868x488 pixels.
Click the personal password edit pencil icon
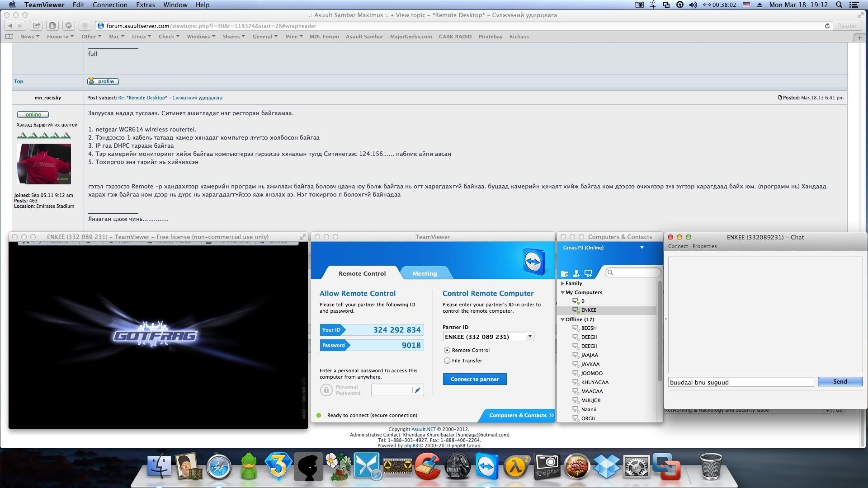click(x=418, y=390)
